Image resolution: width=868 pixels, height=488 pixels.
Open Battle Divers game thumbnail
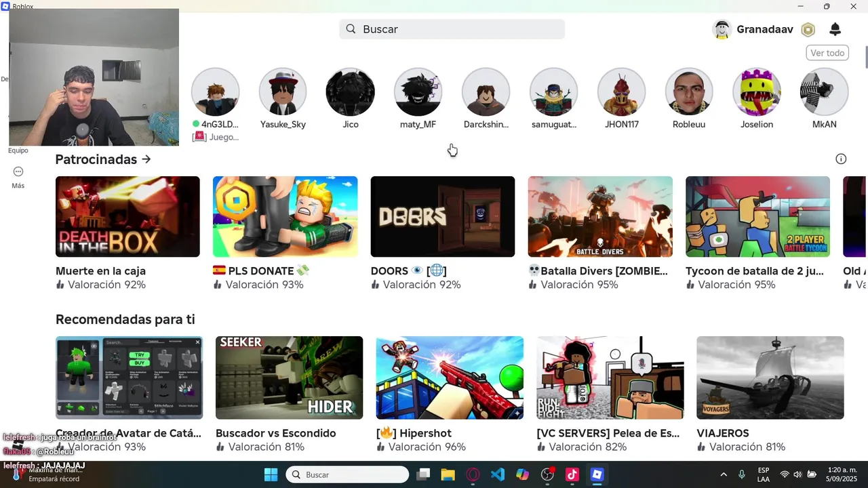tap(600, 216)
